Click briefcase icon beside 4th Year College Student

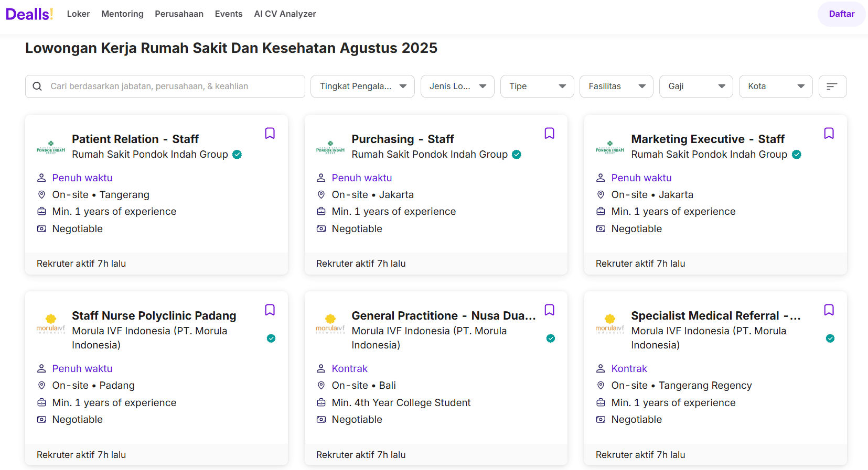click(x=321, y=403)
